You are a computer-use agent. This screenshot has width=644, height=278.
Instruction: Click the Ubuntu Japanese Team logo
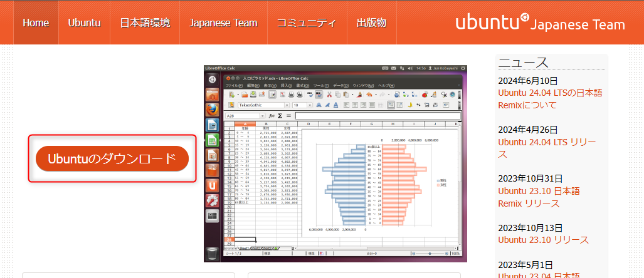click(540, 22)
